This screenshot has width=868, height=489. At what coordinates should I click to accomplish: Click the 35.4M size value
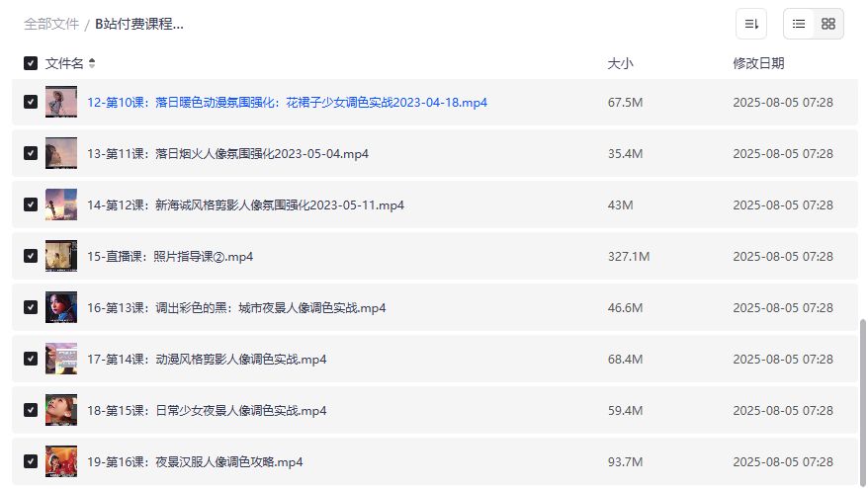click(625, 154)
